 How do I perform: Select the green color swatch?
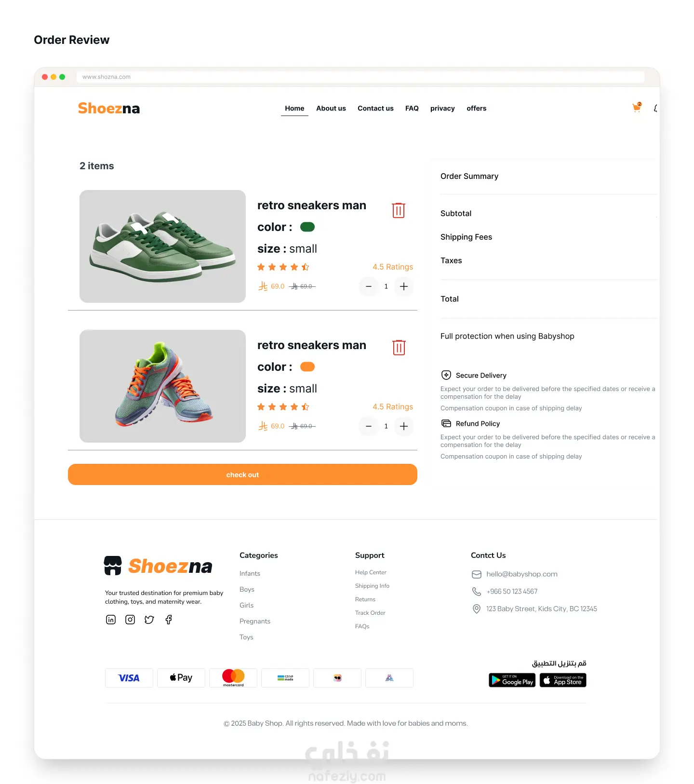coord(307,227)
